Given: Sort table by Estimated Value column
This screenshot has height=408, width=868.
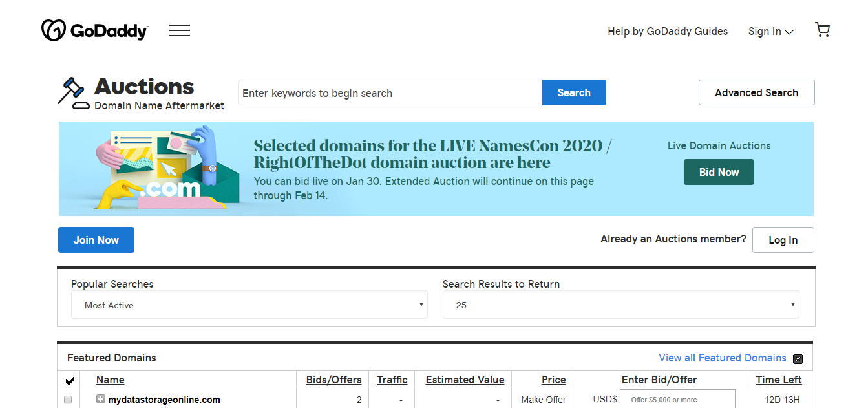Looking at the screenshot, I should pyautogui.click(x=465, y=380).
